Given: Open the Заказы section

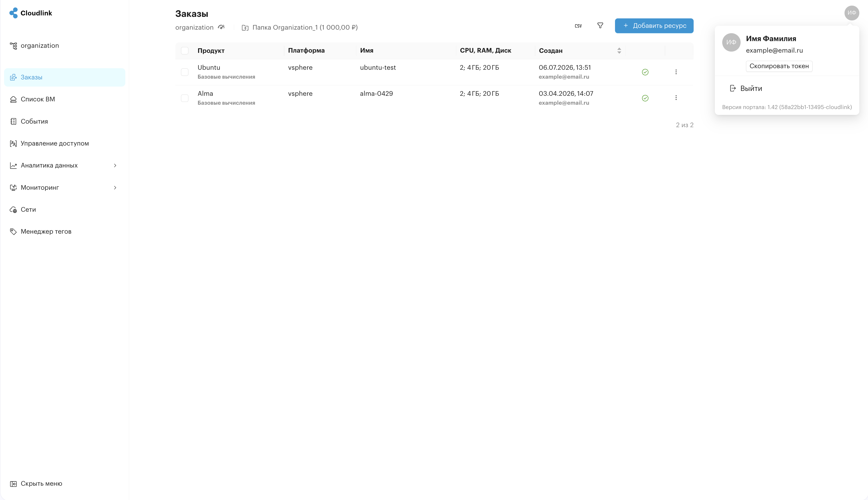Looking at the screenshot, I should click(65, 77).
